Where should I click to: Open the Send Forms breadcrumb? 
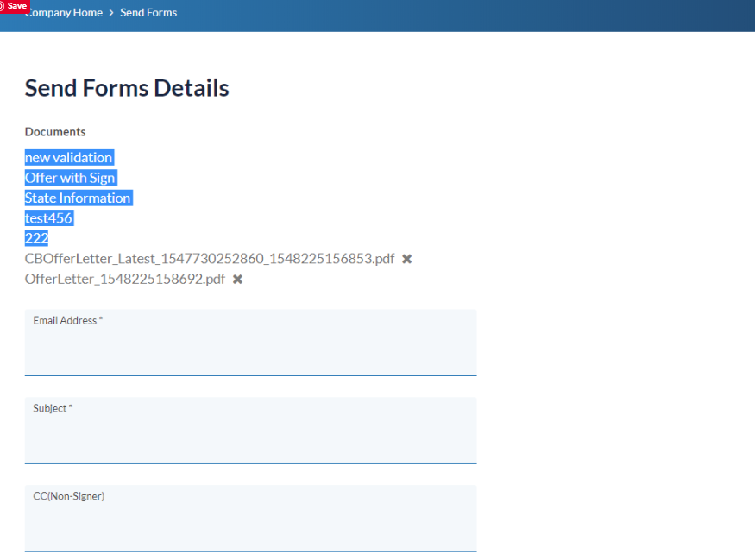(148, 13)
